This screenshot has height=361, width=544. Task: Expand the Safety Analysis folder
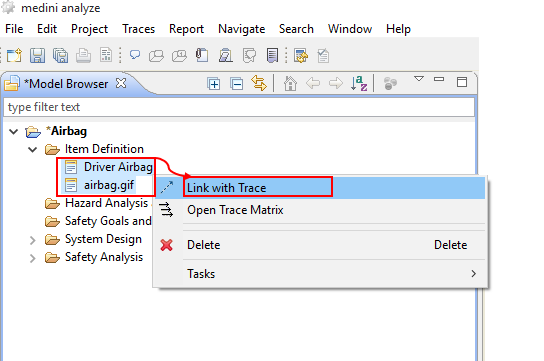(x=33, y=258)
